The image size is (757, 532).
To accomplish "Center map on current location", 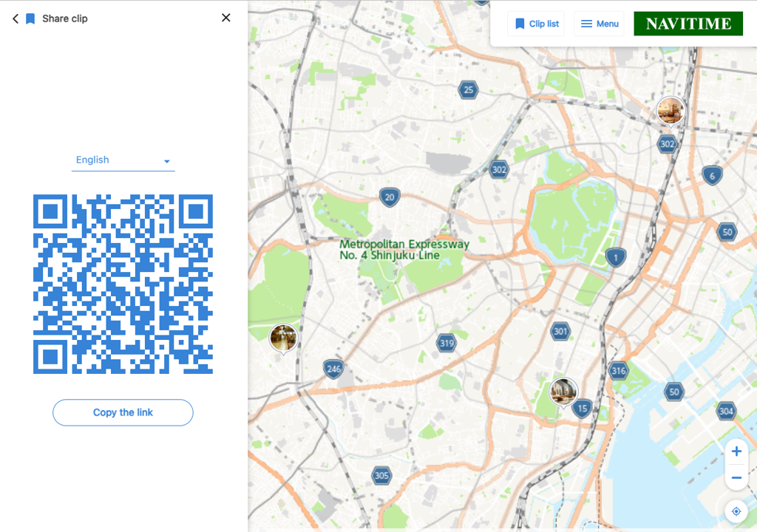I will (x=736, y=511).
